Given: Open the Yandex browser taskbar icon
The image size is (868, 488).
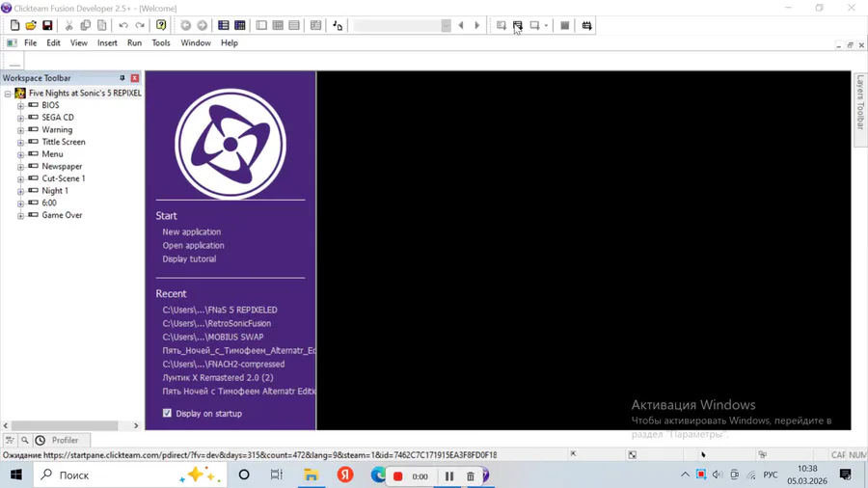Looking at the screenshot, I should coord(345,475).
